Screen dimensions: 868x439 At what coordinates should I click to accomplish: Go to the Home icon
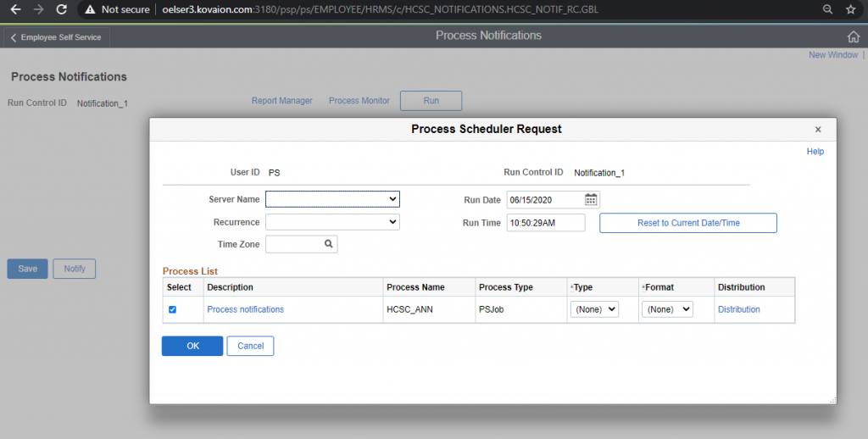tap(854, 36)
